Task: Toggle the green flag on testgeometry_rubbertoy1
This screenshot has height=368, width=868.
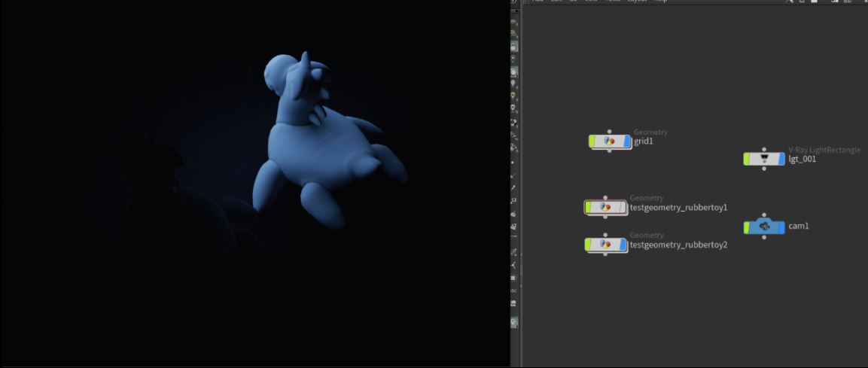Action: click(588, 208)
